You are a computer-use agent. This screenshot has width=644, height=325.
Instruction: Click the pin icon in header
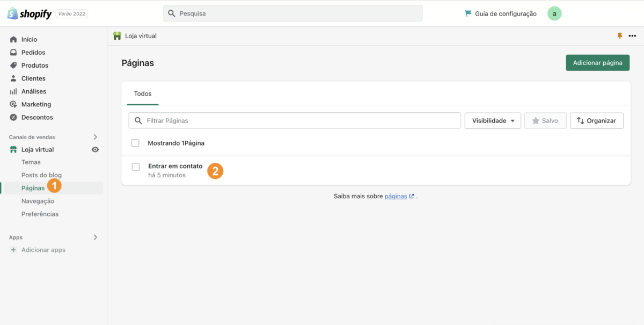pos(620,36)
